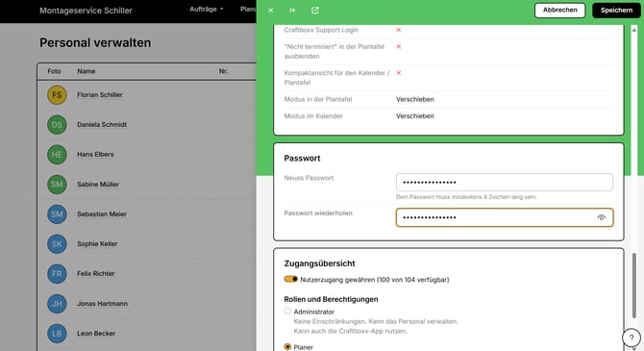Click into the Passwort wiederholen field
This screenshot has width=644, height=351.
point(505,217)
